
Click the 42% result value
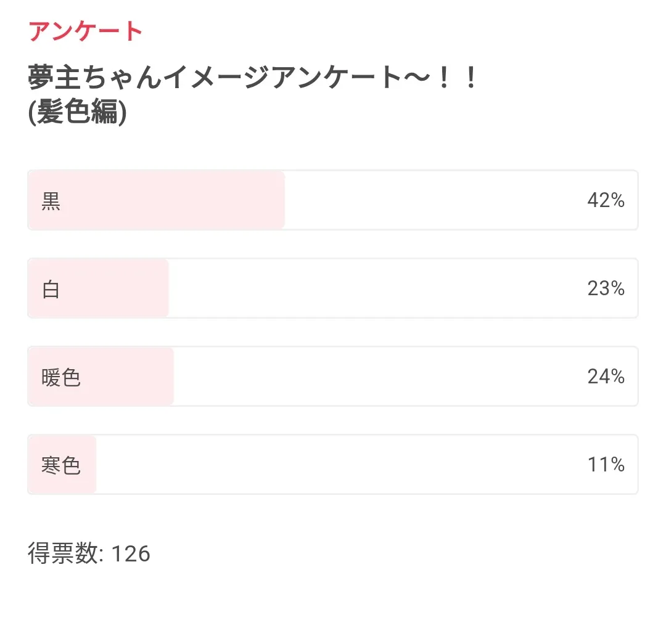(606, 200)
